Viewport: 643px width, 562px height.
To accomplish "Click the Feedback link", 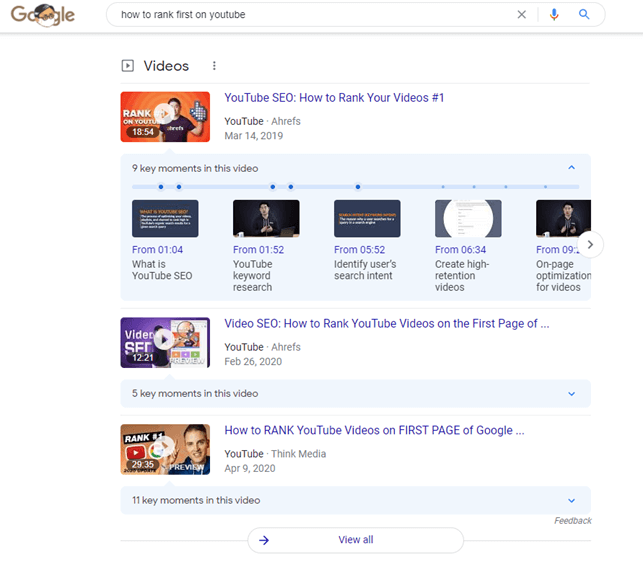I will tap(573, 521).
